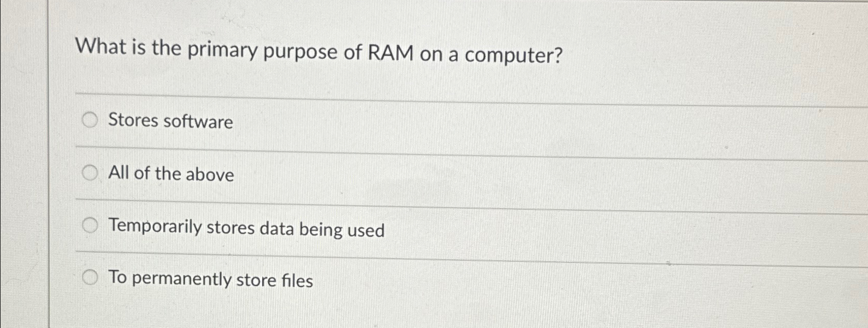This screenshot has width=868, height=328.
Task: Select 'To permanently store files' radio button
Action: (90, 278)
